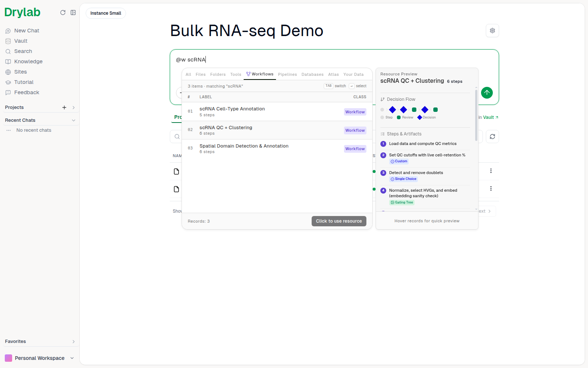Switch to the Tools tab

tap(236, 74)
